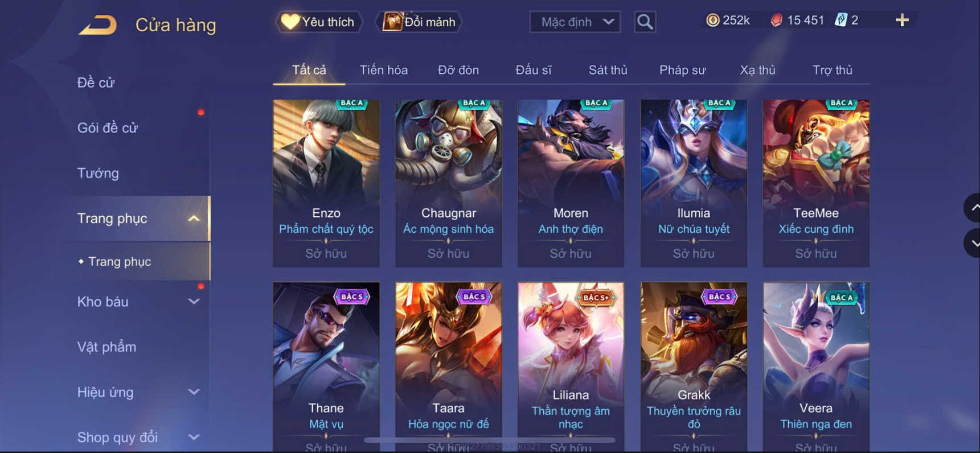Open the search magnifier icon

point(645,22)
